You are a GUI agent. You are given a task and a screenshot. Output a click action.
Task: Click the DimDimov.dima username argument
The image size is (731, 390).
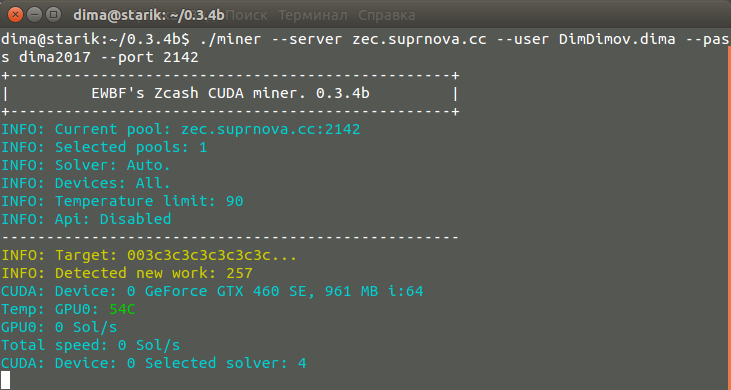click(617, 39)
